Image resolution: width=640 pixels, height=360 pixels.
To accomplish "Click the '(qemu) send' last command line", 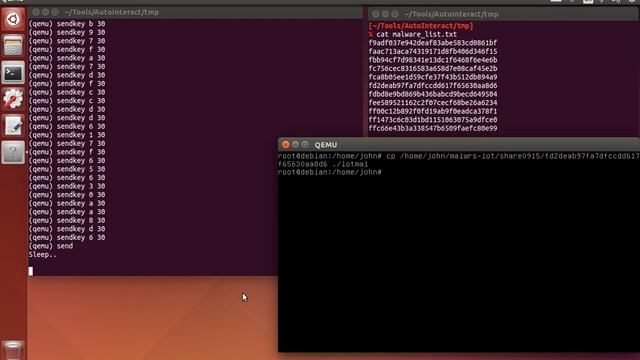I will tap(51, 246).
